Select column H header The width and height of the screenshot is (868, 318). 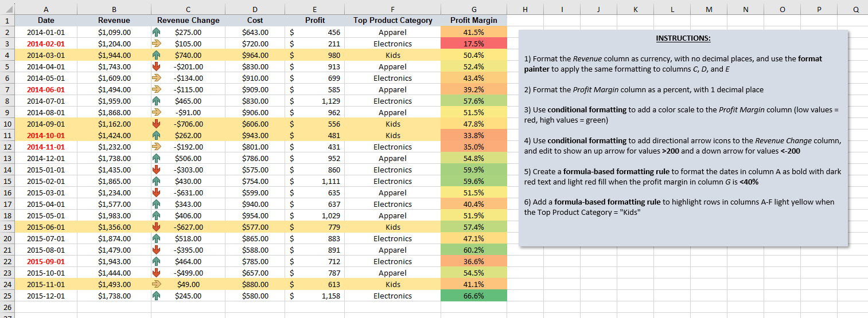[525, 9]
